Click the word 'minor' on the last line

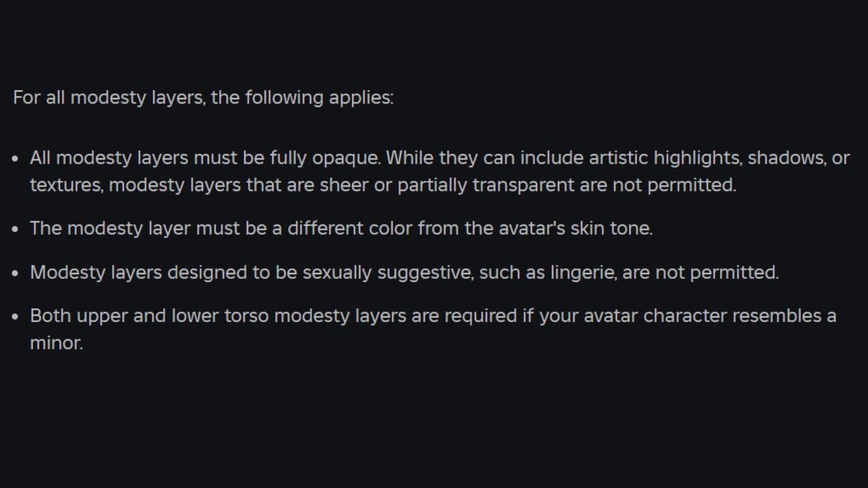55,343
